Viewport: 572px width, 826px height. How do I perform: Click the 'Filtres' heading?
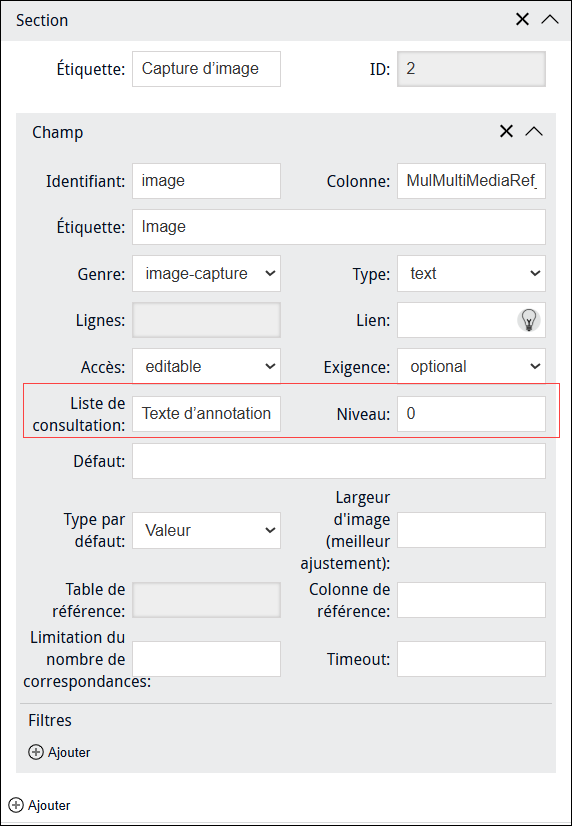(50, 720)
